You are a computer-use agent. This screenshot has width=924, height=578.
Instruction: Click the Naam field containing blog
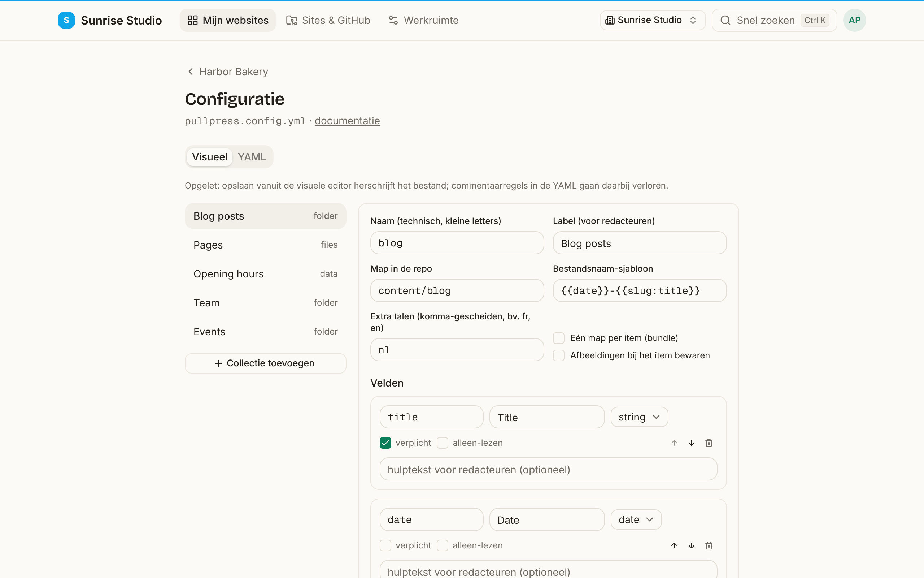tap(457, 243)
